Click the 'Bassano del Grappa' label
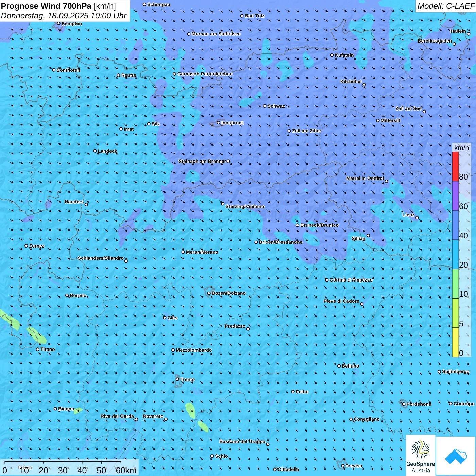The height and width of the screenshot is (476, 476). (x=242, y=441)
